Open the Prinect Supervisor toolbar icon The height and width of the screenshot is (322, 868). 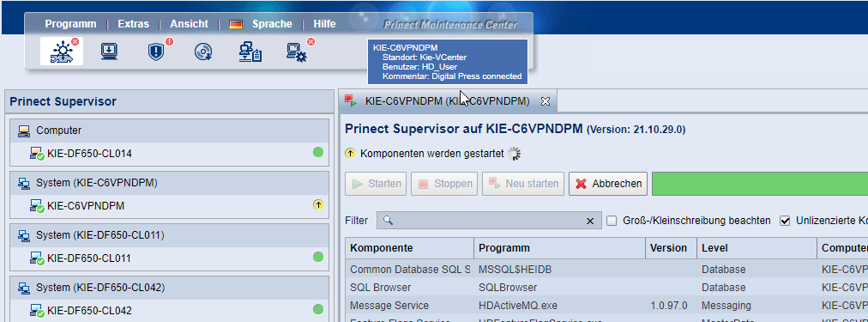click(x=62, y=52)
